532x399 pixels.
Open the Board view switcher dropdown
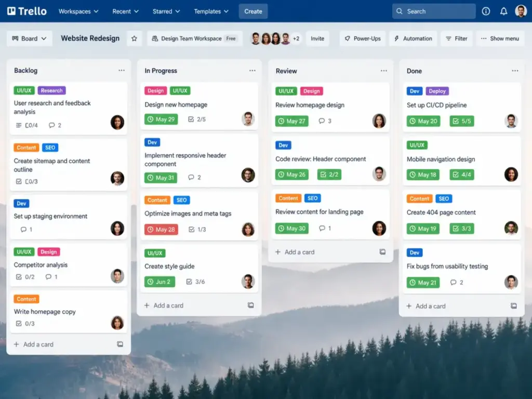pos(30,38)
